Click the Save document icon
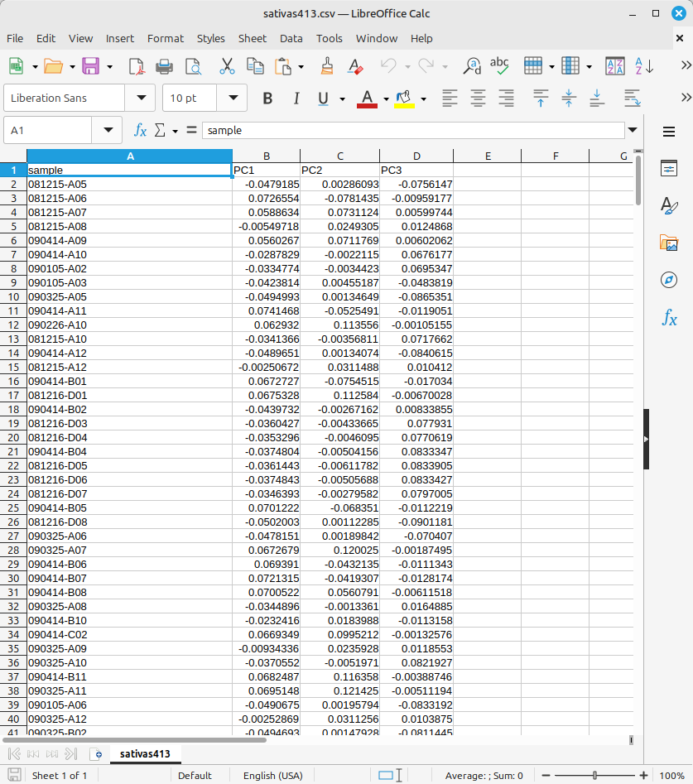The image size is (693, 784). click(90, 66)
